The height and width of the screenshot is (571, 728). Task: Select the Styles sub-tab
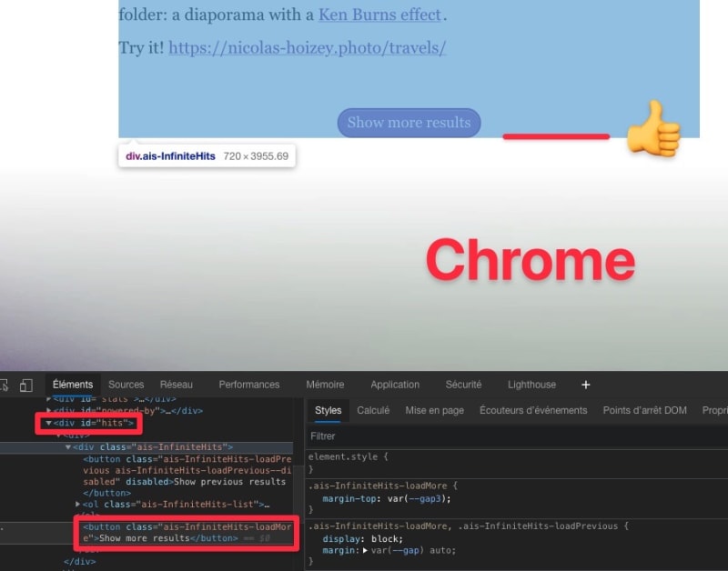[x=328, y=410]
